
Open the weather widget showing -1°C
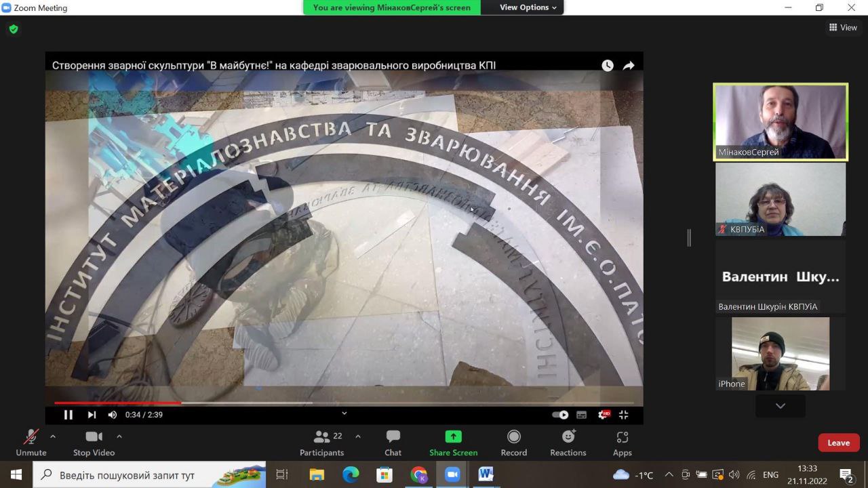click(633, 475)
